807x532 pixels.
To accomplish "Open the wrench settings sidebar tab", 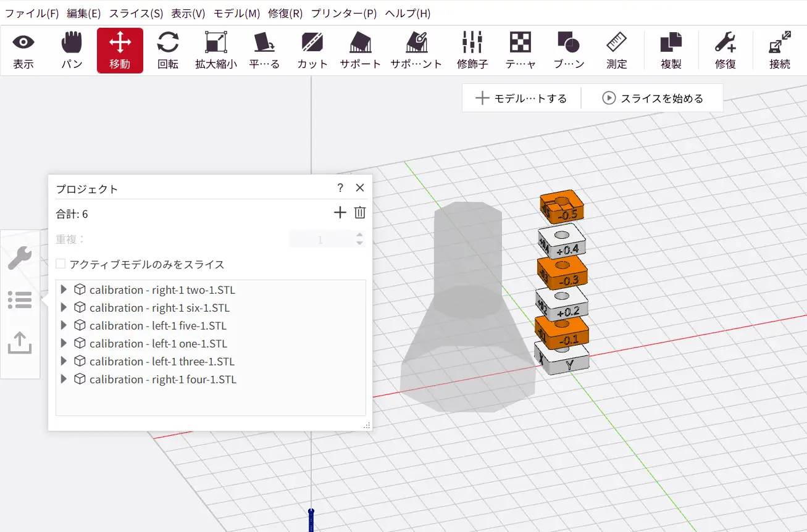I will click(20, 257).
